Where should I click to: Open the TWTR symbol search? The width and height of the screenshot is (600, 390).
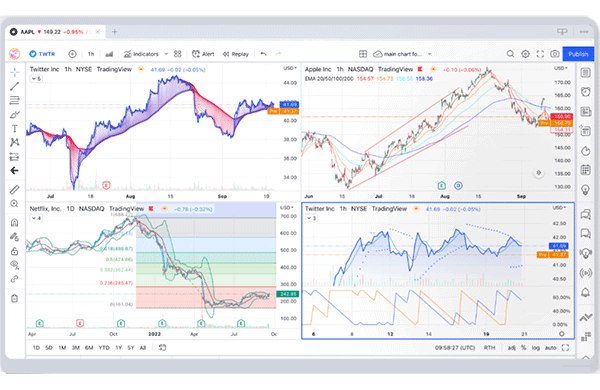[x=42, y=54]
